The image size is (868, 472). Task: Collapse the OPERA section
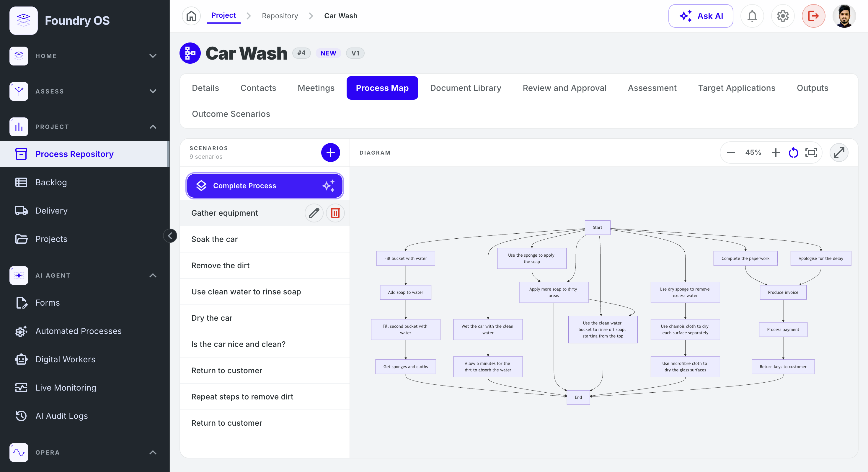(x=152, y=453)
